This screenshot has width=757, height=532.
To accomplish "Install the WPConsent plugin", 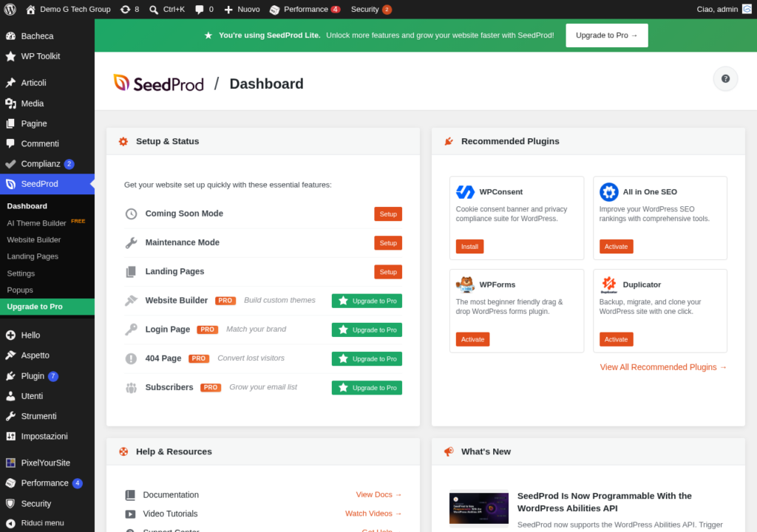I will click(469, 247).
